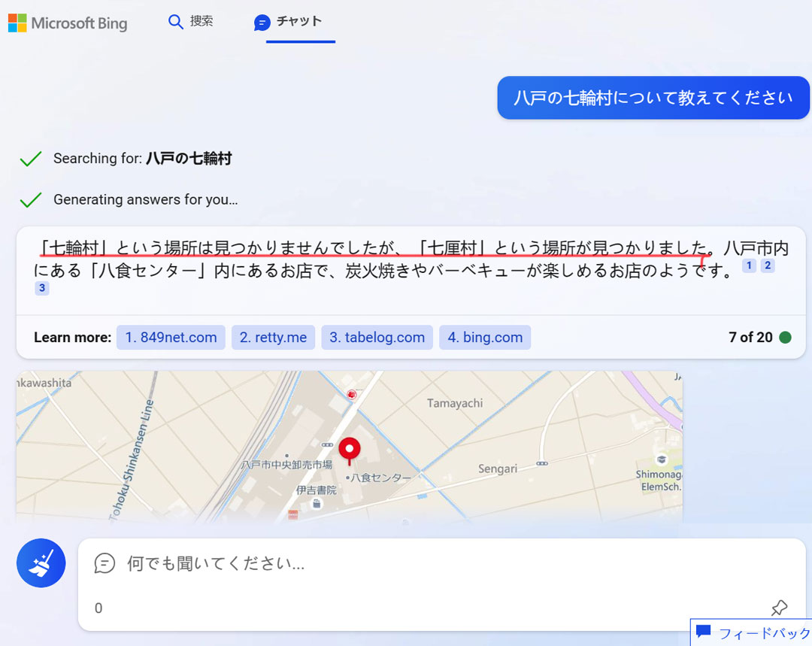Click the red map pin marker
The height and width of the screenshot is (646, 812).
coord(350,450)
